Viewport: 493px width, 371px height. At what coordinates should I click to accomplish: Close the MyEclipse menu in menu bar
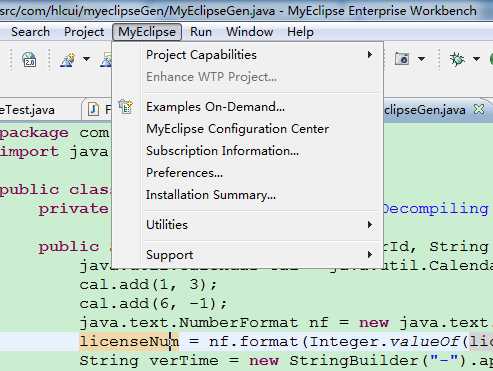147,32
